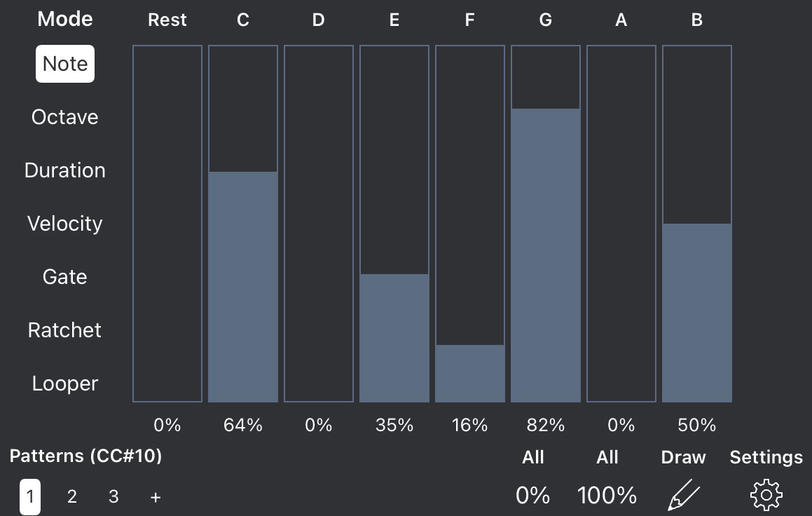This screenshot has height=516, width=812.
Task: Switch to Note mode
Action: coord(65,63)
